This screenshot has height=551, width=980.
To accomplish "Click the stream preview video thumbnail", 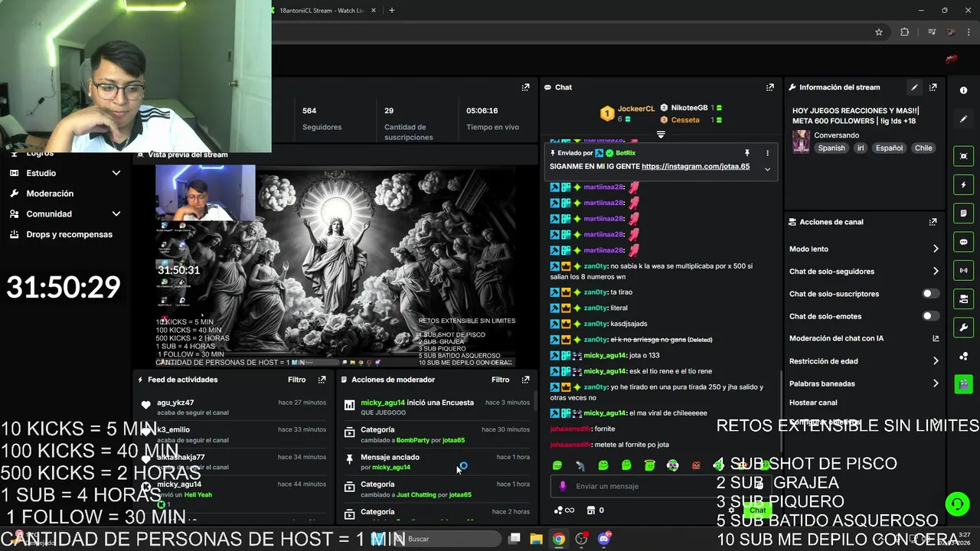I will click(x=337, y=266).
